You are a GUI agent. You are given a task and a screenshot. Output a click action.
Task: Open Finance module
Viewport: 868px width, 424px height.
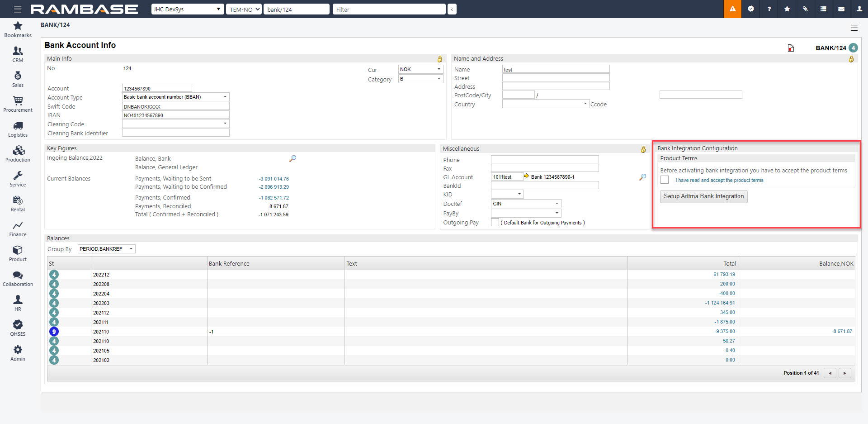18,229
